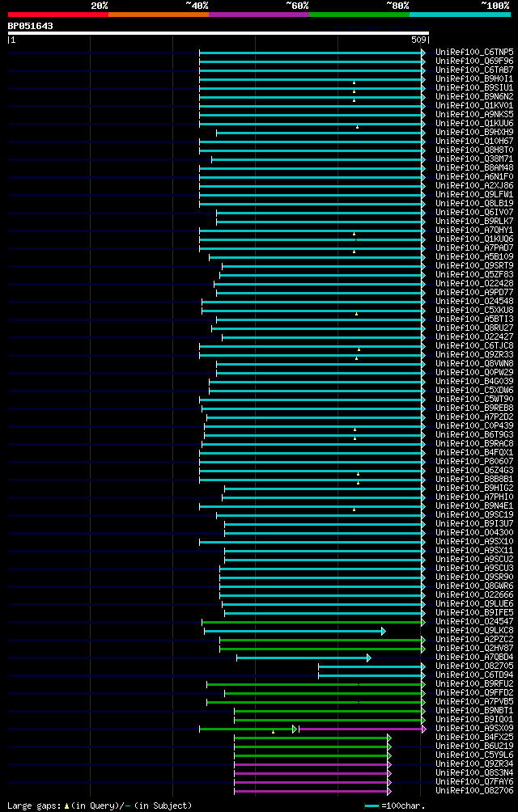The height and width of the screenshot is (812, 518).
Task: Open the UniRef100_Q9LUE6 hit link
Action: pos(474,605)
